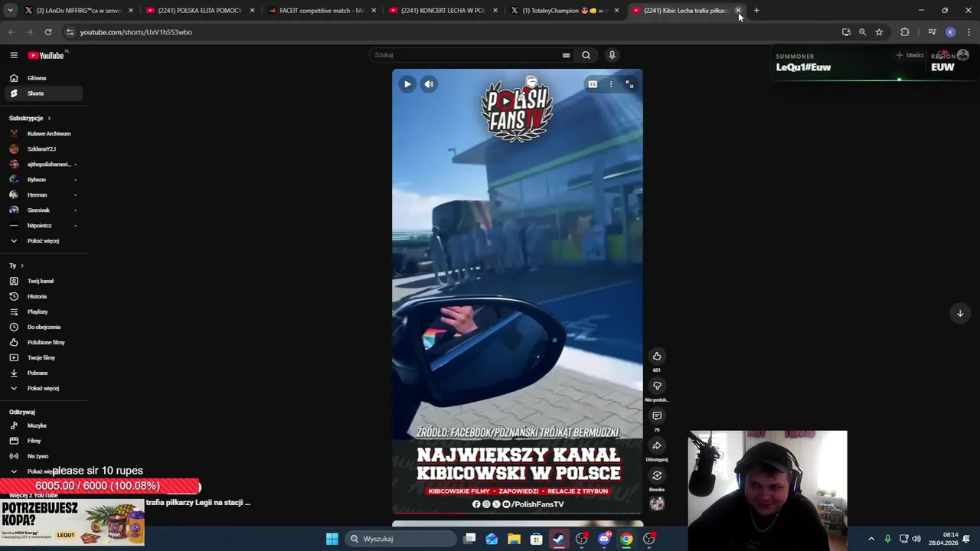Open Steam from the taskbar

click(559, 539)
